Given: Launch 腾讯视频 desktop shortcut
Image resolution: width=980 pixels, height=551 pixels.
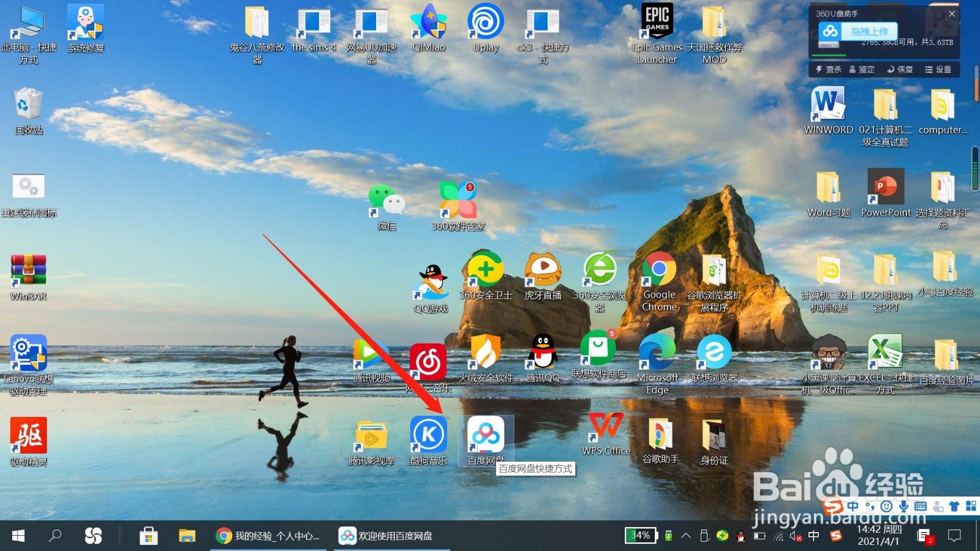Looking at the screenshot, I should click(371, 361).
